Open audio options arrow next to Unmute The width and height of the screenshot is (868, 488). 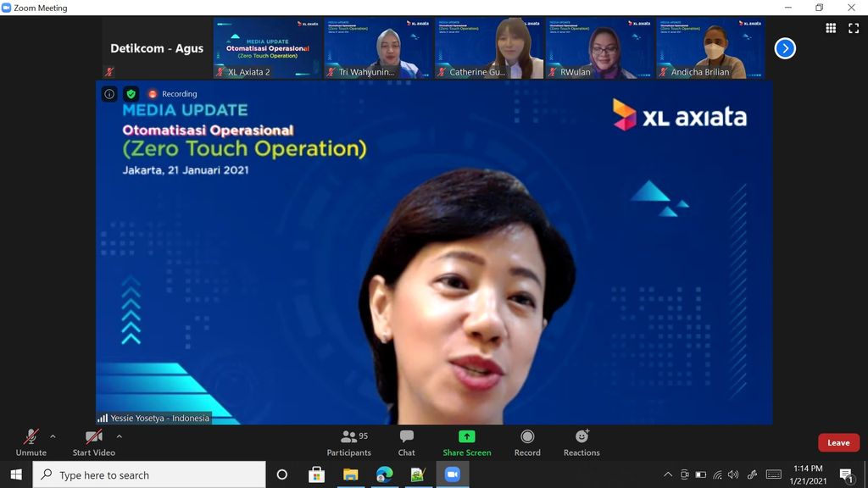tap(53, 436)
